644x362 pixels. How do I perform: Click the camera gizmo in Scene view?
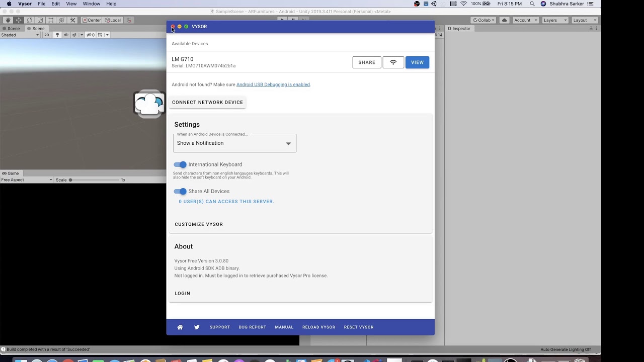point(149,104)
